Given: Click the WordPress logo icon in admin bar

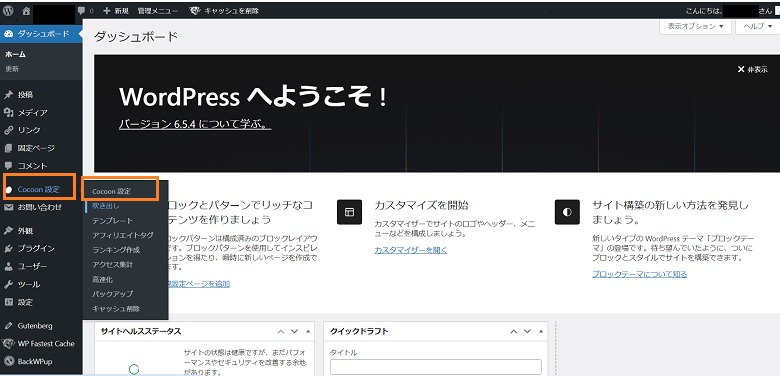Looking at the screenshot, I should (8, 10).
